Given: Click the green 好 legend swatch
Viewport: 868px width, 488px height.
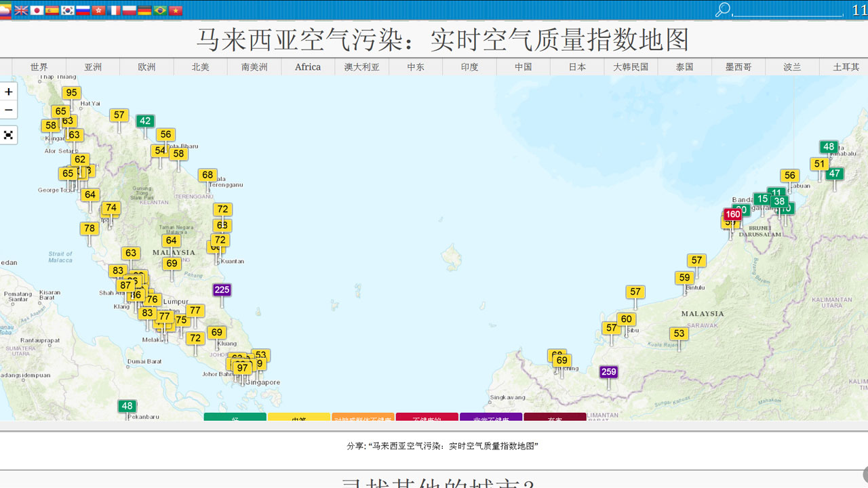Looking at the screenshot, I should [235, 418].
